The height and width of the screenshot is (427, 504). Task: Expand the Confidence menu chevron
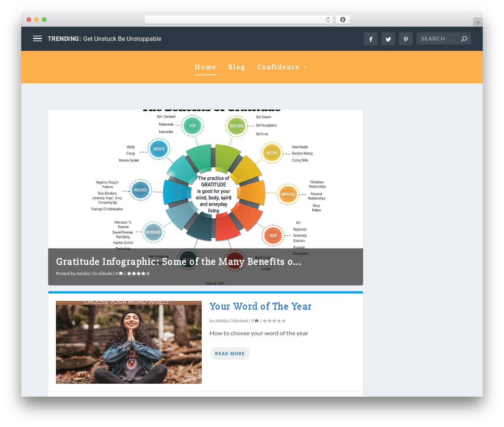coord(306,67)
